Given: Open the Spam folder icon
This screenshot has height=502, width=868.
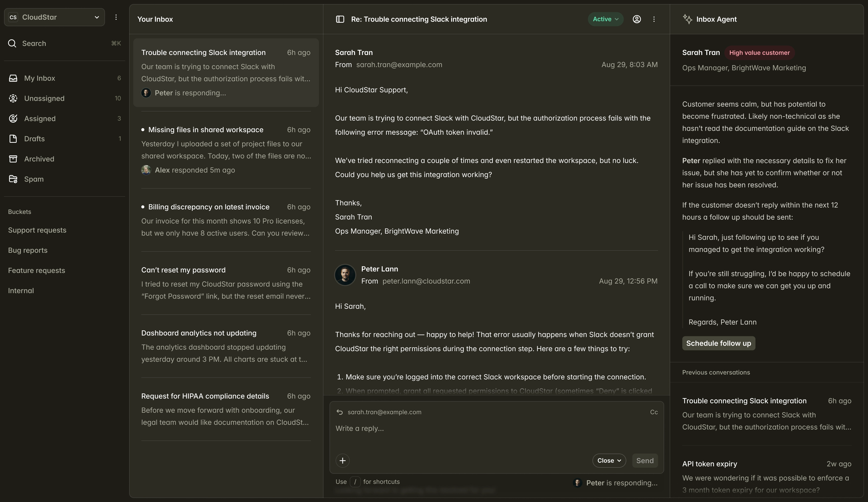Looking at the screenshot, I should coord(13,179).
